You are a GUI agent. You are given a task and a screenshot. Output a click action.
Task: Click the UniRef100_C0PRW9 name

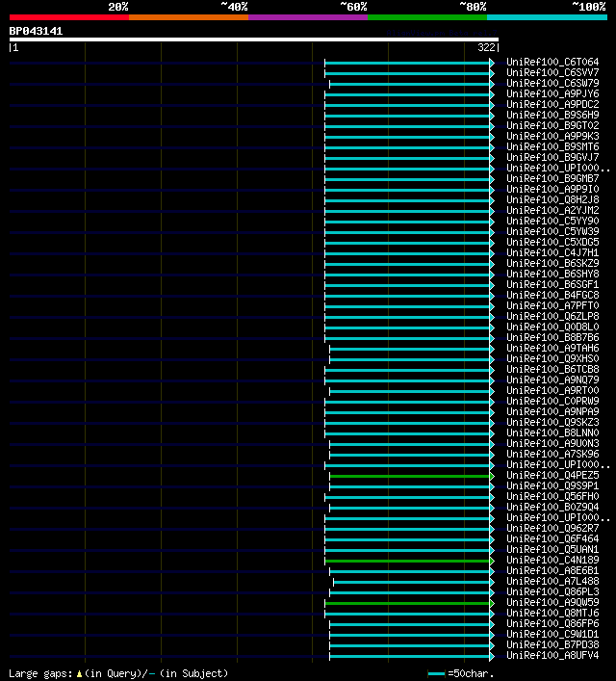coord(552,402)
